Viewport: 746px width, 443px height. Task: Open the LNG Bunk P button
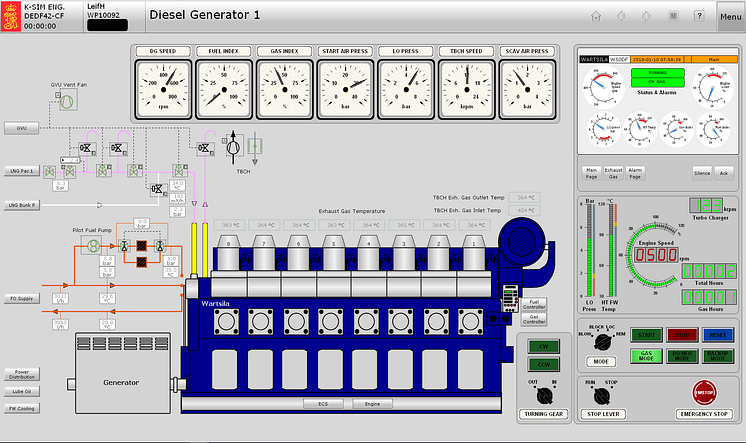pos(21,205)
